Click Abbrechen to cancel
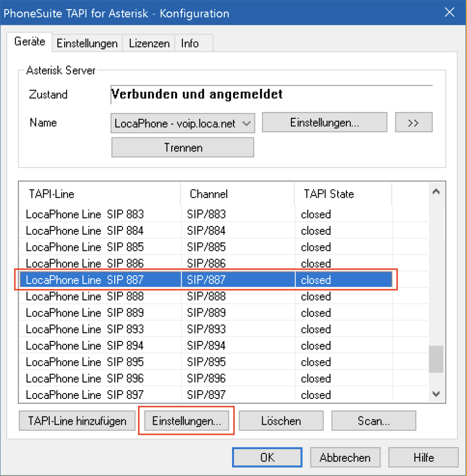The width and height of the screenshot is (467, 476). pos(345,457)
